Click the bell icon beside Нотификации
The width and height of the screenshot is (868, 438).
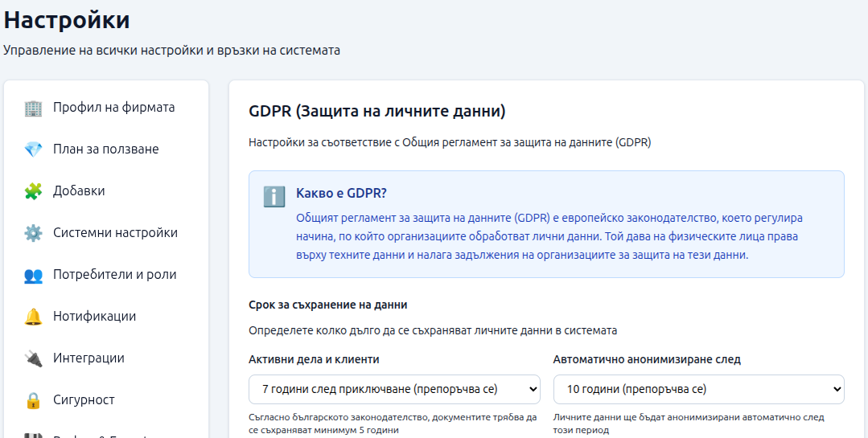(x=33, y=317)
